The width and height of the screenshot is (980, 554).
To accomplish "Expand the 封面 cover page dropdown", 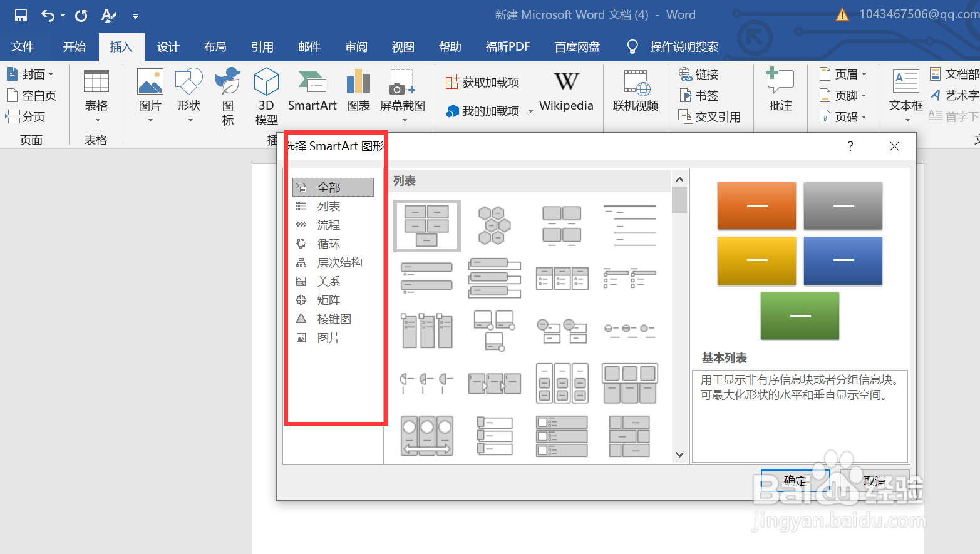I will [51, 74].
